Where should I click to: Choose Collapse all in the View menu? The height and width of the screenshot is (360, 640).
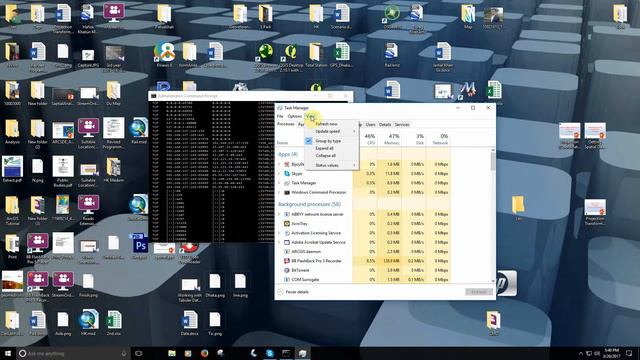[x=331, y=156]
